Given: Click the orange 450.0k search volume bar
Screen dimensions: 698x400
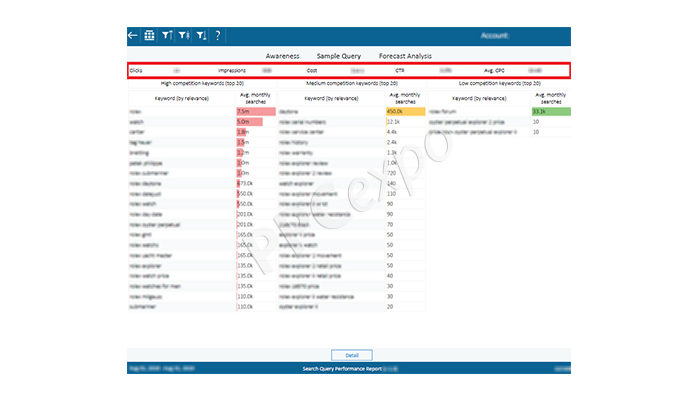Looking at the screenshot, I should 406,112.
